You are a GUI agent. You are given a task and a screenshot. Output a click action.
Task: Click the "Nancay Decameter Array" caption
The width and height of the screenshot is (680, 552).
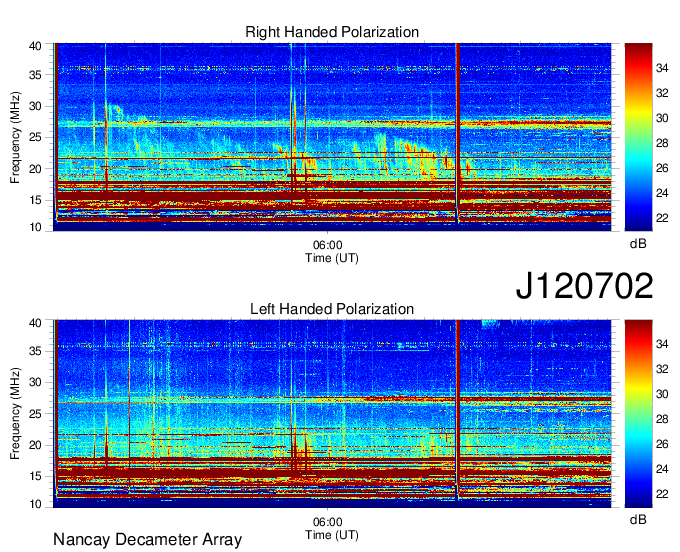(x=147, y=539)
